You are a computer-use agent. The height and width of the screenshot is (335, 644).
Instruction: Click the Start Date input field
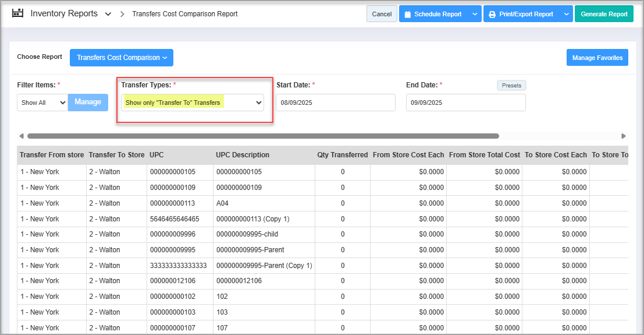336,103
